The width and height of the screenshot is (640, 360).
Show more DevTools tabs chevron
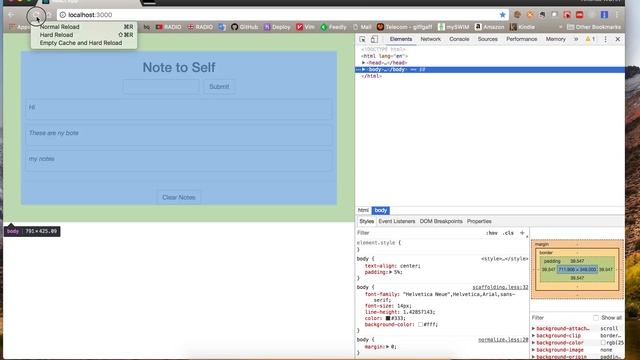[576, 39]
